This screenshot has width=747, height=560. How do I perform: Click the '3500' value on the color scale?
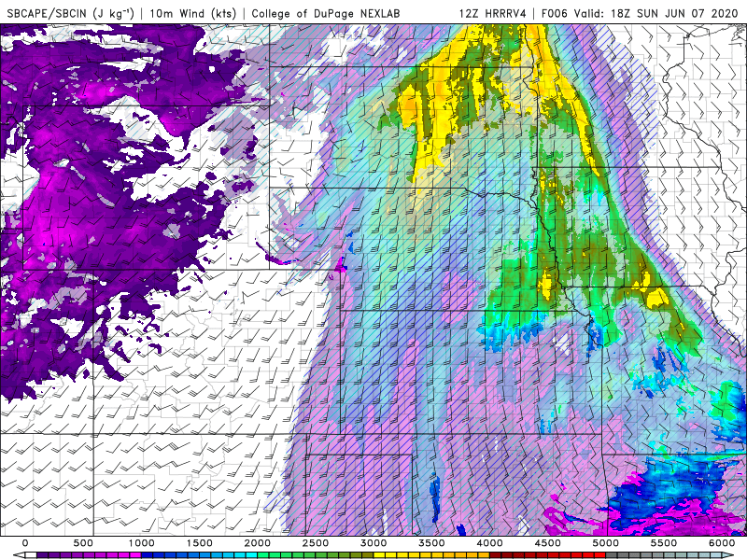click(x=431, y=543)
